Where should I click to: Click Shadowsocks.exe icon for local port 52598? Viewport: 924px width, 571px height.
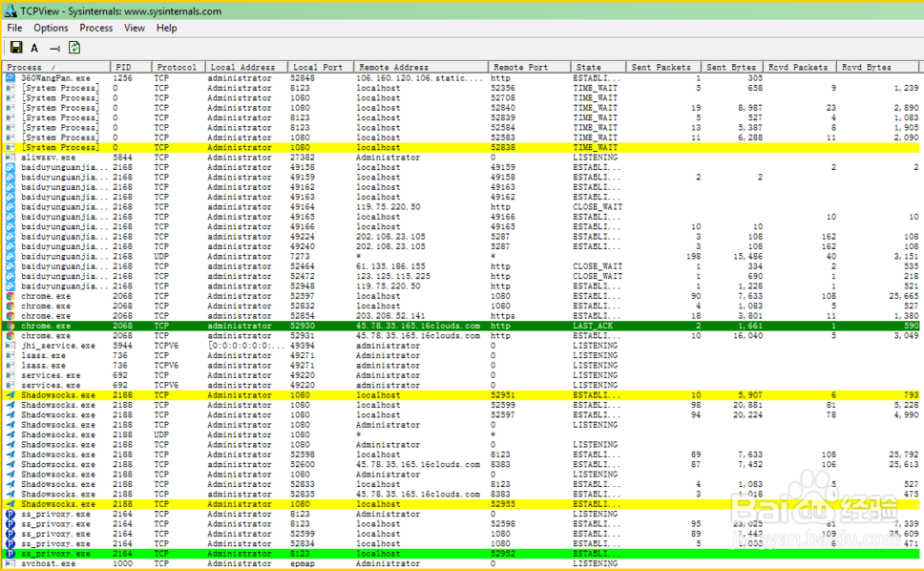click(10, 455)
